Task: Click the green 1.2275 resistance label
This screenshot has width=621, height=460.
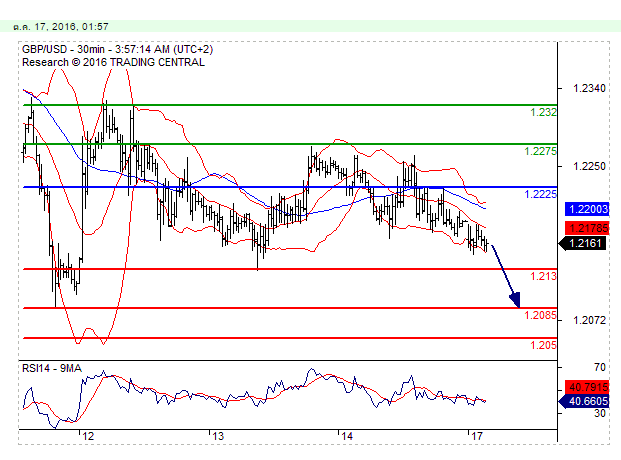Action: point(540,151)
